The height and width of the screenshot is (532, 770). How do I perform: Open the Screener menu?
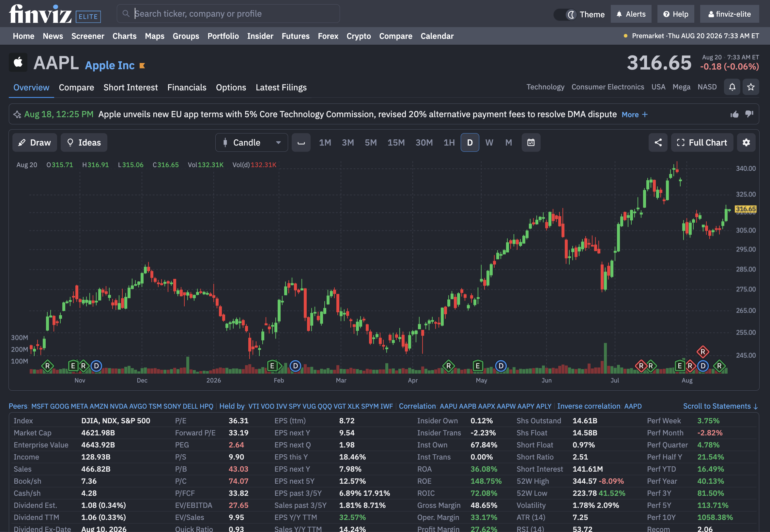pyautogui.click(x=88, y=36)
